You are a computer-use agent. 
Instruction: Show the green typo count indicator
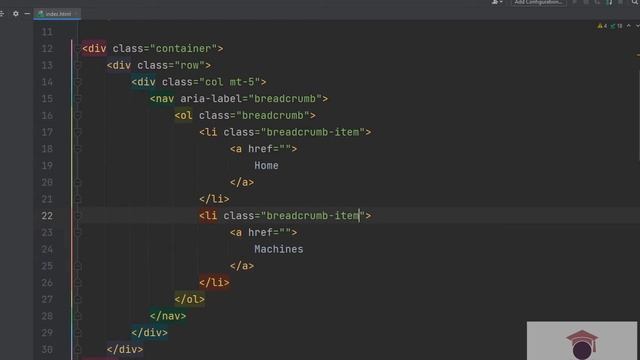[x=617, y=26]
